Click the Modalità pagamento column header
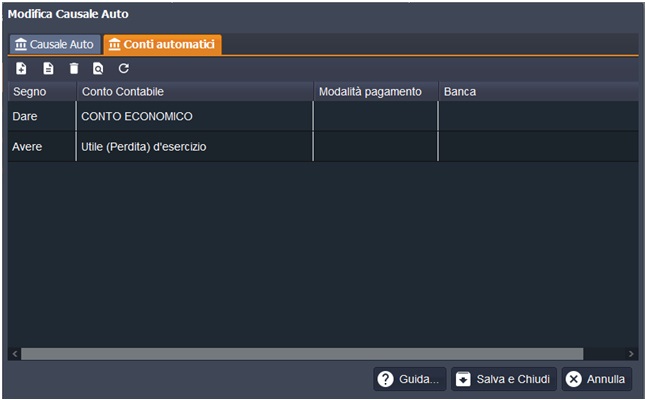The height and width of the screenshot is (400, 645). point(375,92)
